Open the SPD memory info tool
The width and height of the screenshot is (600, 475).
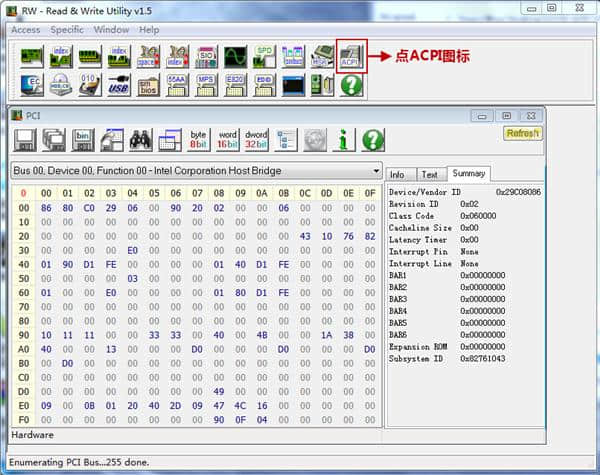[264, 55]
